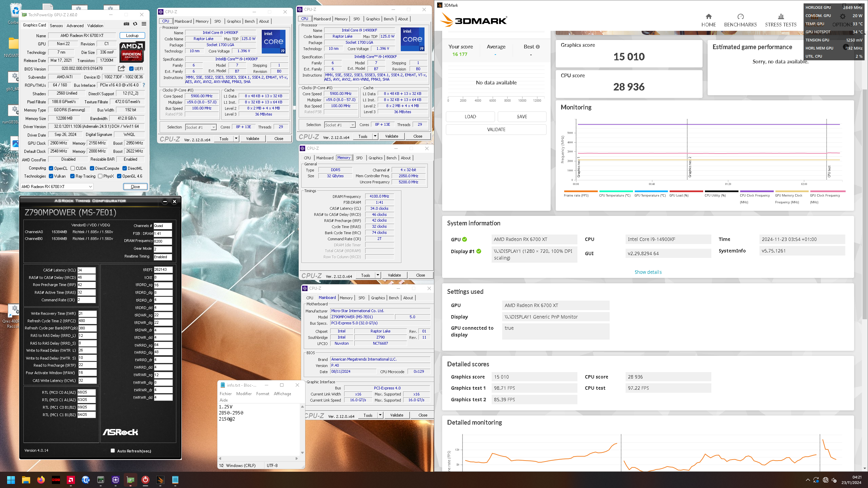Switch to GPU-Z via graphics card taskbar icon
The image size is (868, 488).
(131, 480)
